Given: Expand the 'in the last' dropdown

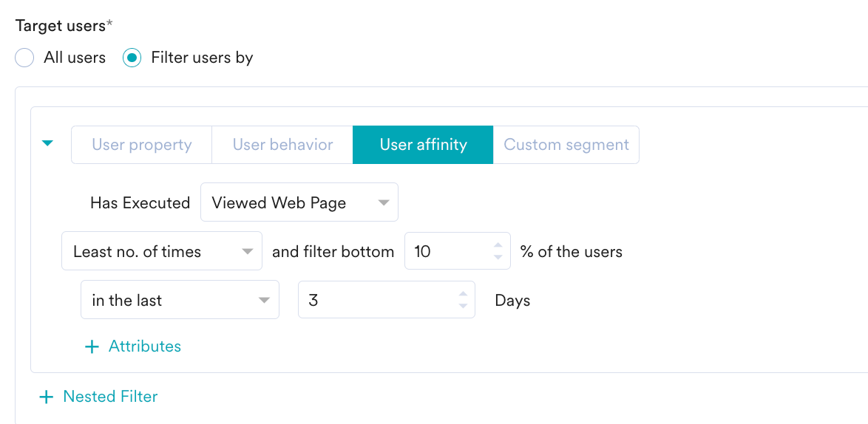Looking at the screenshot, I should (180, 300).
